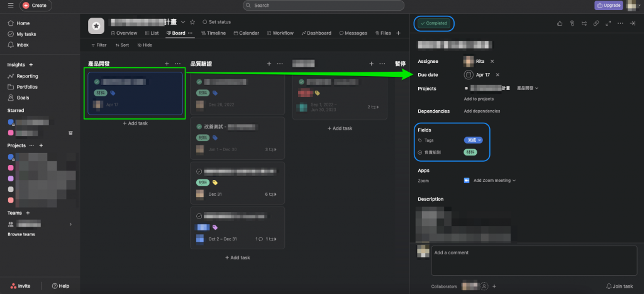The width and height of the screenshot is (644, 294).
Task: Switch to List tab
Action: point(152,33)
